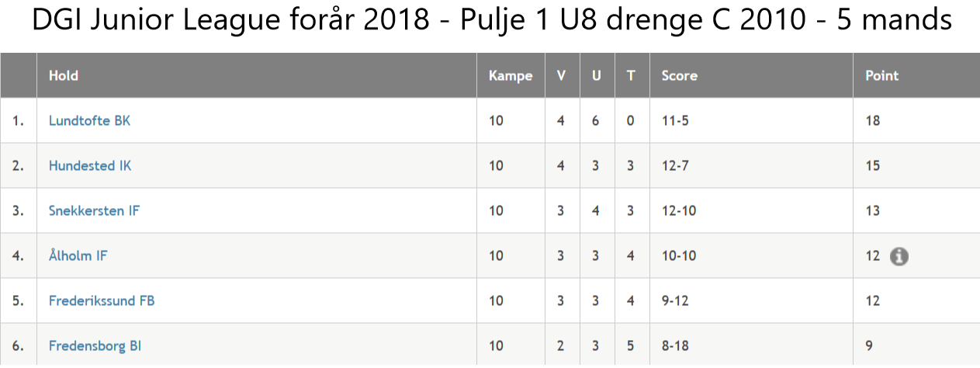This screenshot has height=368, width=980.
Task: Open the Ålholm IF team page
Action: coord(78,255)
